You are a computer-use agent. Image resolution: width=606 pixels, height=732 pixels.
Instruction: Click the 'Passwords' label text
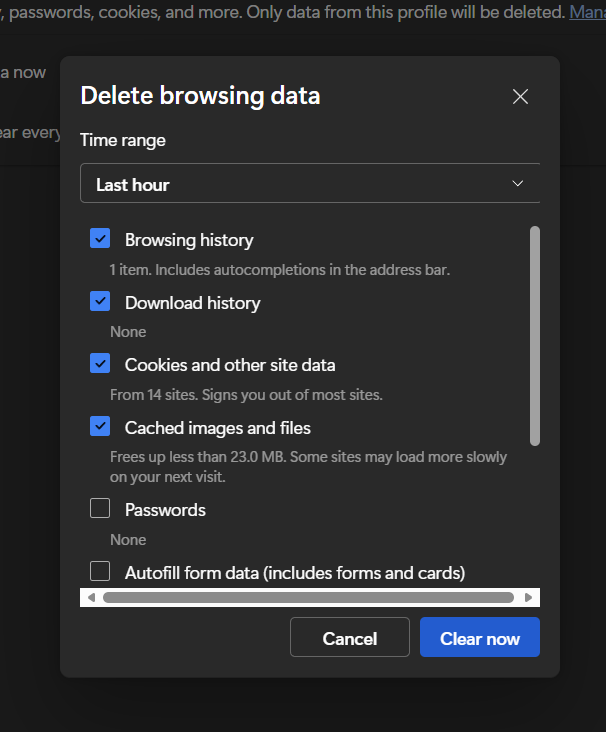(x=165, y=510)
